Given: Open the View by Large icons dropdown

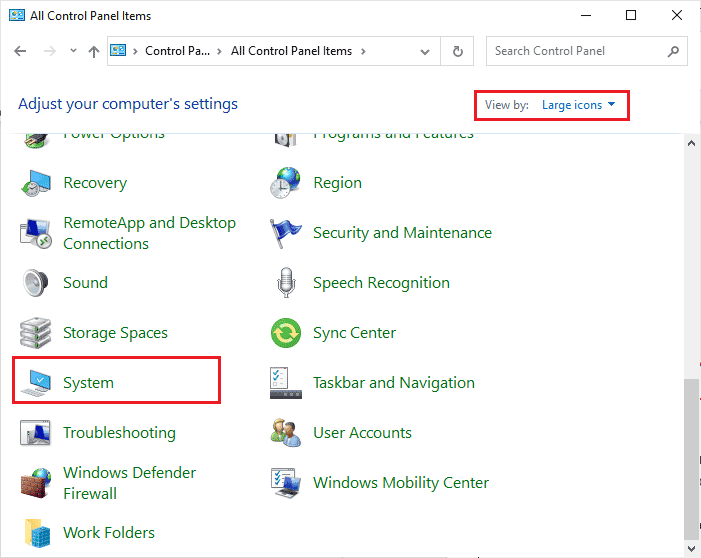Looking at the screenshot, I should [x=578, y=105].
